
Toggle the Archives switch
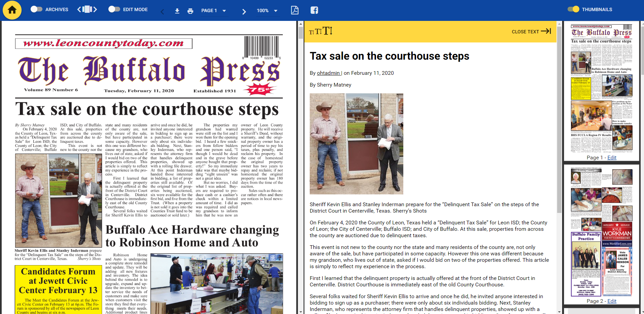click(36, 9)
